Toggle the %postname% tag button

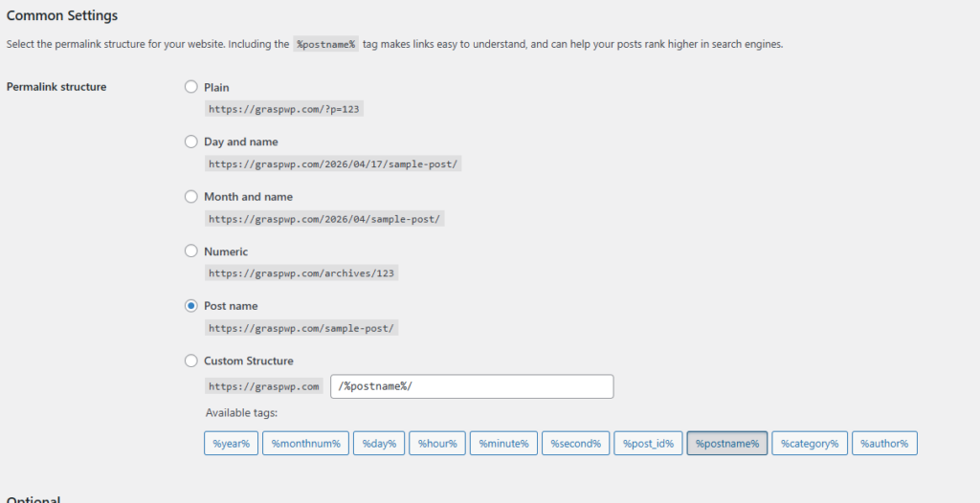[x=726, y=444]
